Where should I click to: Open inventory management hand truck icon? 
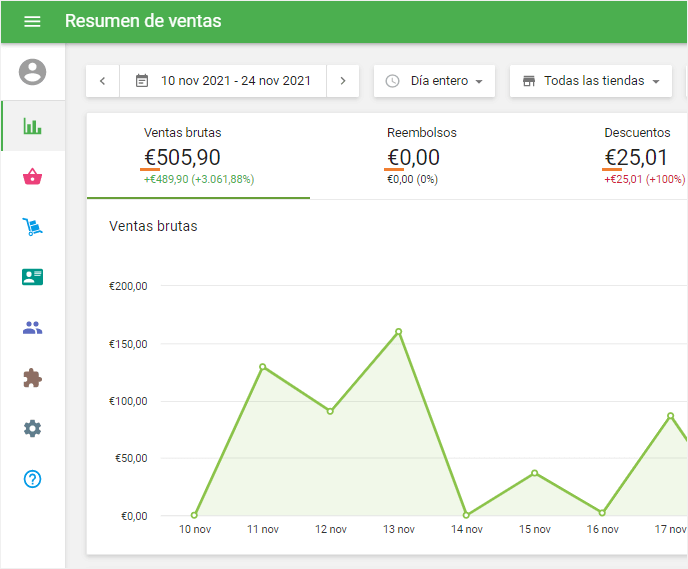(33, 227)
